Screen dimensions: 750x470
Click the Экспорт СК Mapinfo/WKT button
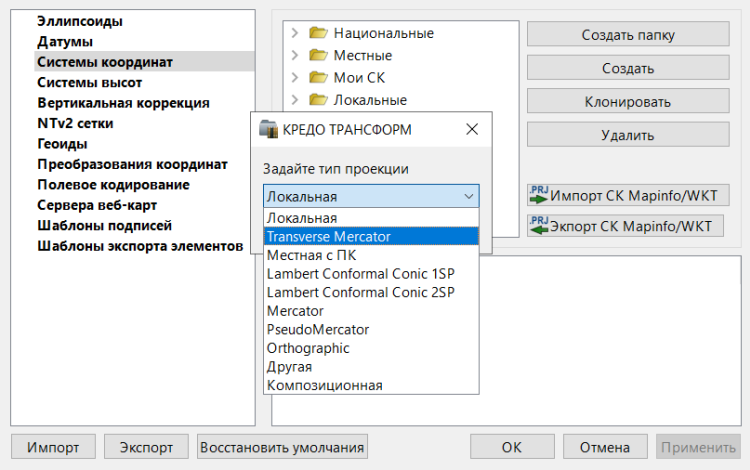click(x=625, y=226)
